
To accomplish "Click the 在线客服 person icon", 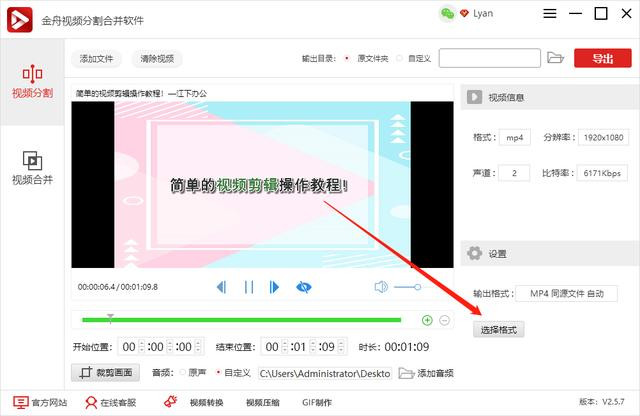I will [91, 403].
